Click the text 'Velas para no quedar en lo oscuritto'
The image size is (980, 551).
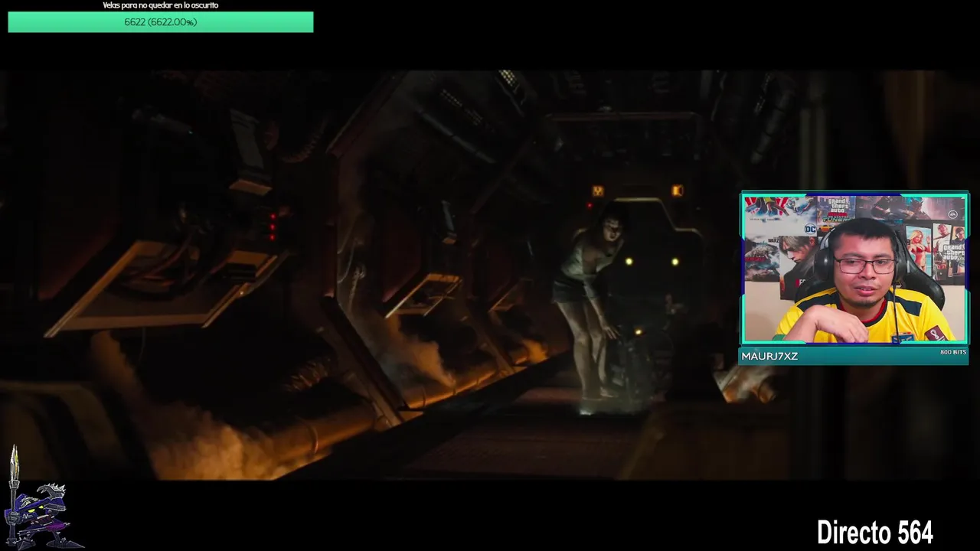coord(161,5)
